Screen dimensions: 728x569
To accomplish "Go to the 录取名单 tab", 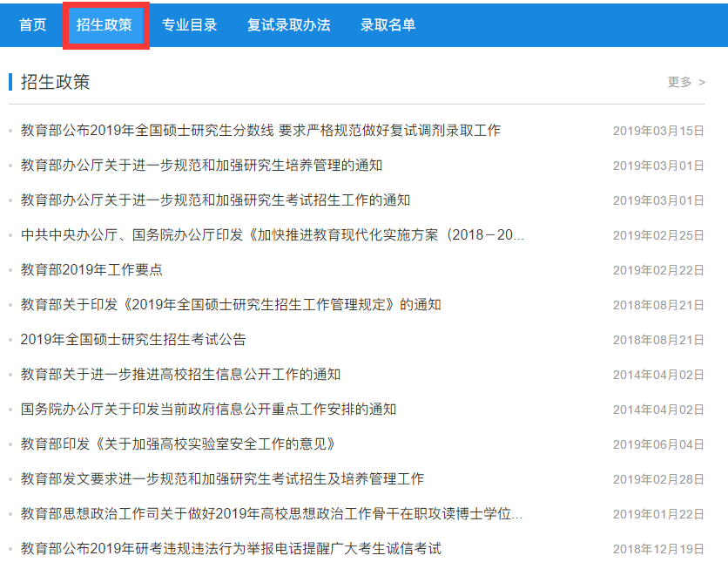I will pos(388,25).
